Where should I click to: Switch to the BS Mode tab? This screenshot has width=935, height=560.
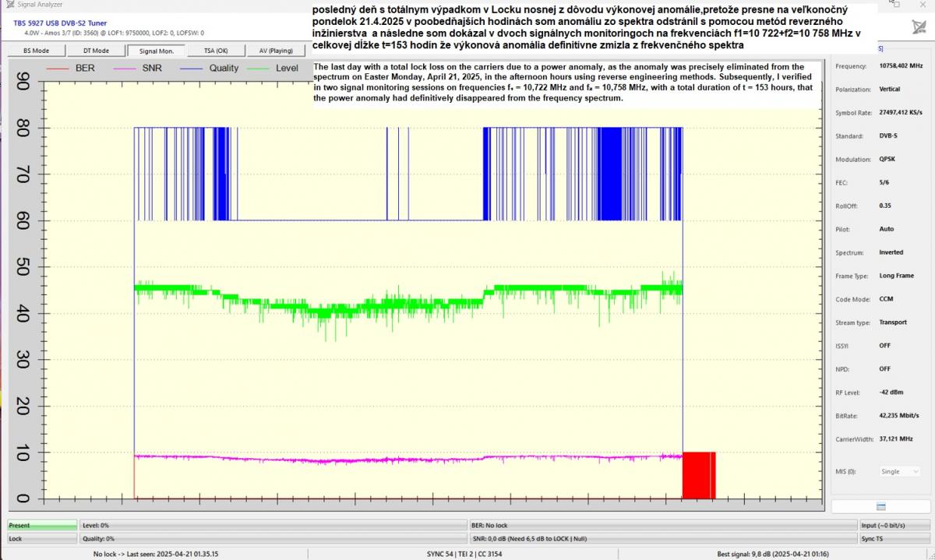tap(36, 51)
